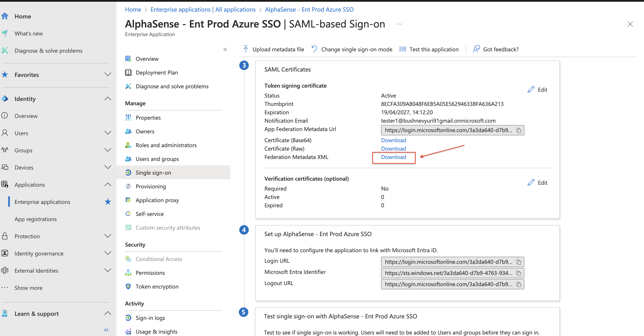
Task: Click the Home house icon in sidebar
Action: (x=5, y=16)
